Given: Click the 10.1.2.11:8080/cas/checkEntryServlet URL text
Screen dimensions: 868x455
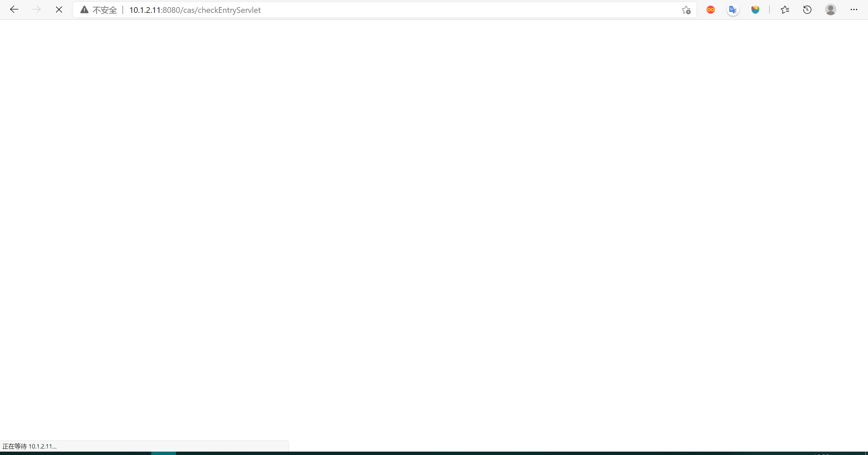Looking at the screenshot, I should tap(195, 10).
